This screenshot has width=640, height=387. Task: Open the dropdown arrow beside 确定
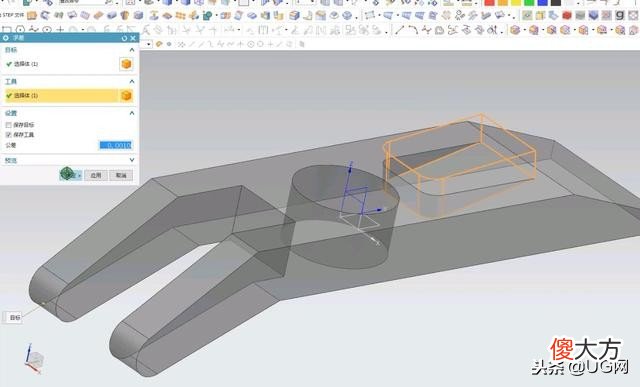tap(80, 175)
